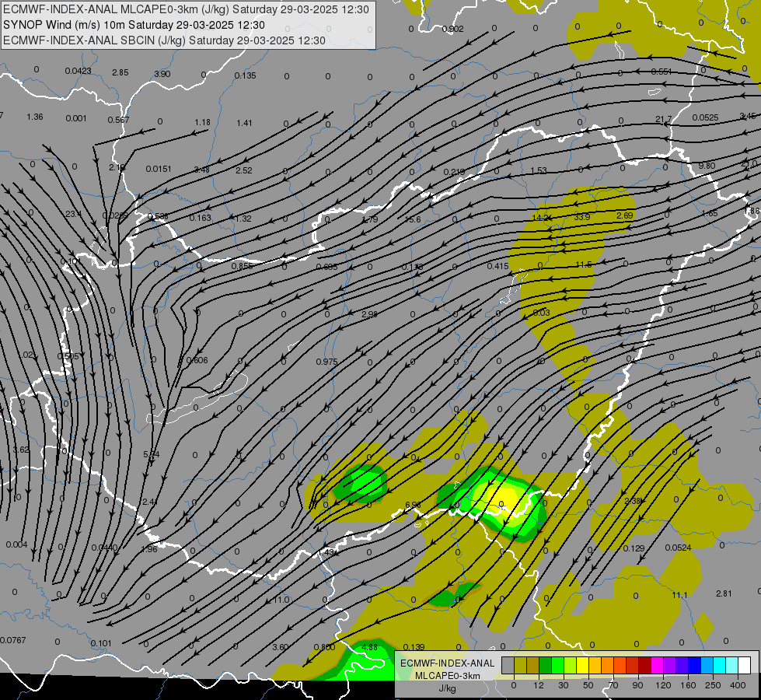Image resolution: width=761 pixels, height=700 pixels.
Task: Click the J/kg unit label in legend
Action: [447, 688]
